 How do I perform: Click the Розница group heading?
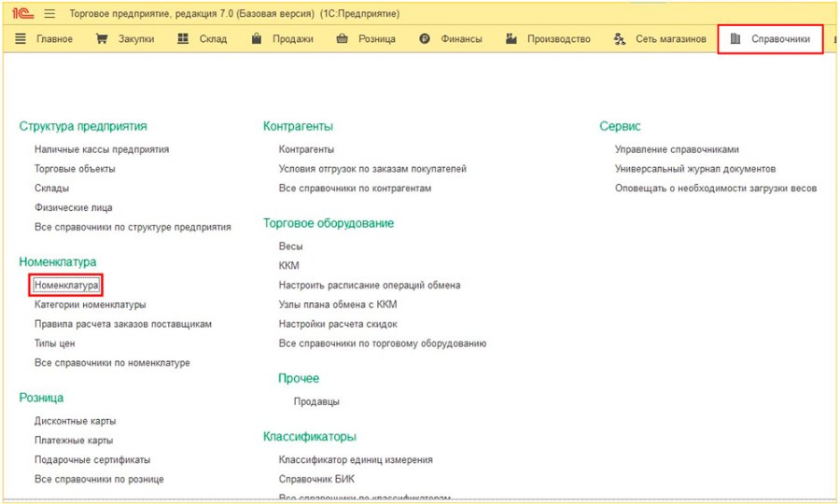pos(41,398)
